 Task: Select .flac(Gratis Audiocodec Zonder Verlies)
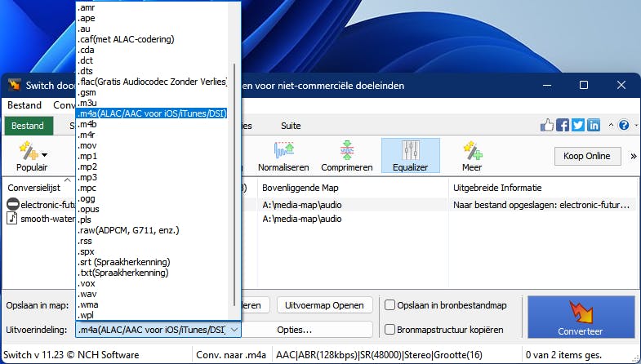(x=152, y=82)
